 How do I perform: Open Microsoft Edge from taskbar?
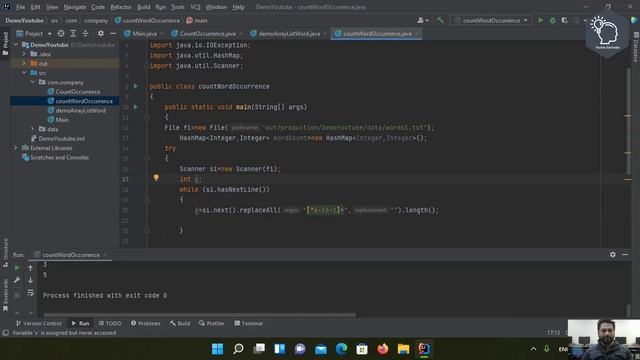[341, 349]
